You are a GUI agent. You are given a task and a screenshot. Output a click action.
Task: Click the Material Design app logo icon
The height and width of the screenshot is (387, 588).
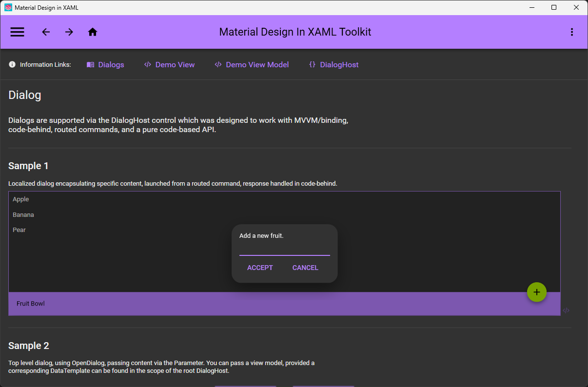click(x=8, y=8)
